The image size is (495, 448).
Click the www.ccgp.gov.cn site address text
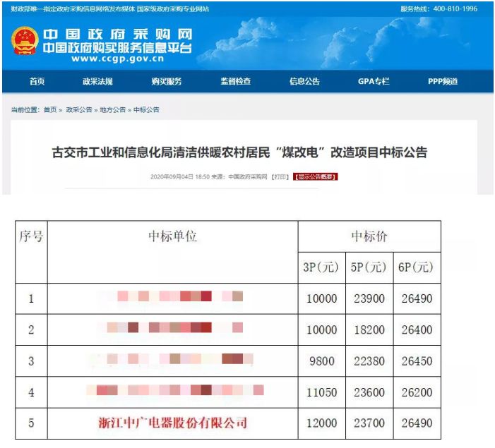[117, 59]
